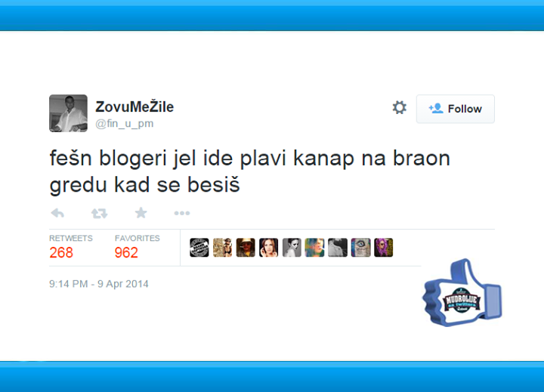Click the first black stamp avatar

pos(199,247)
